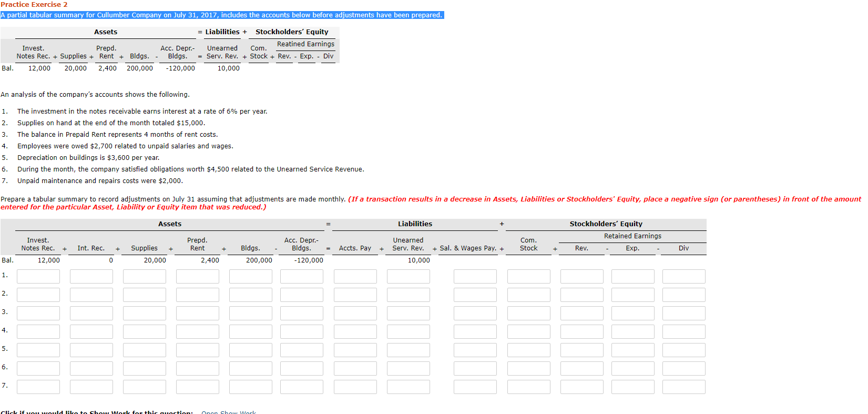Screen dimensions: 868x414
Task: Select row 4 Prepd. Rent input box
Action: click(198, 332)
